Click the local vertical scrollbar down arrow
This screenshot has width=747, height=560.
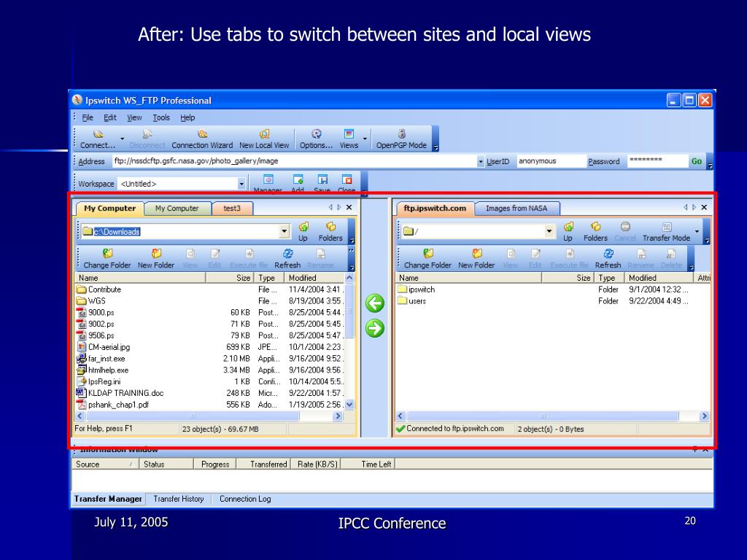coord(349,405)
